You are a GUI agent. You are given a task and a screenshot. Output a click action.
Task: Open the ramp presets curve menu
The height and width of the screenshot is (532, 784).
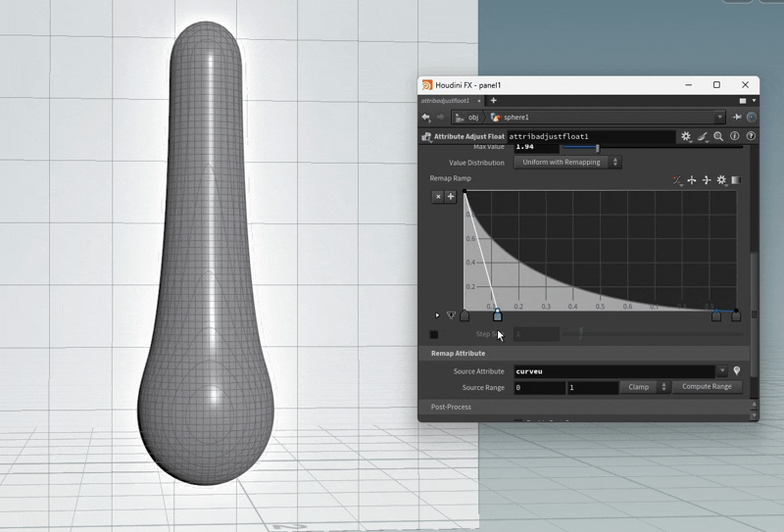[x=677, y=180]
